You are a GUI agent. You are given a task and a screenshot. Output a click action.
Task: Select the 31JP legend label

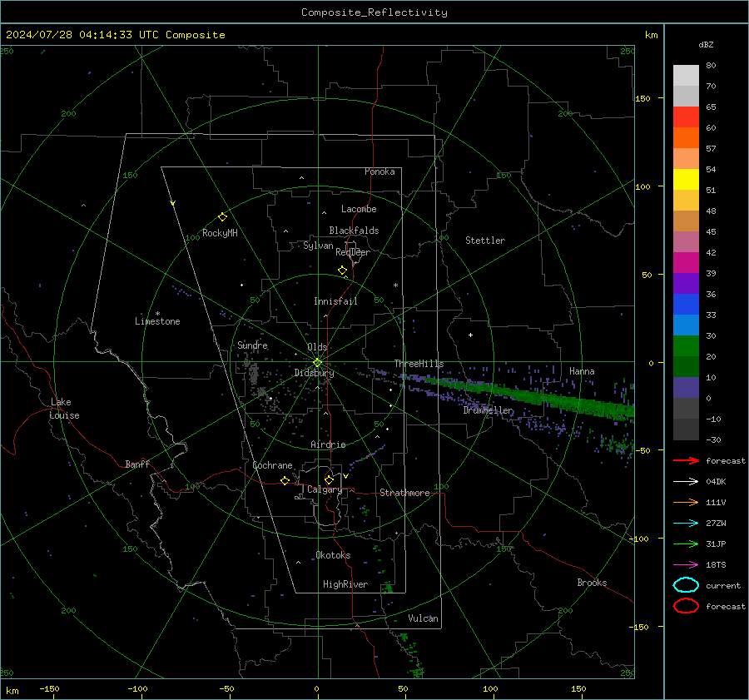716,544
